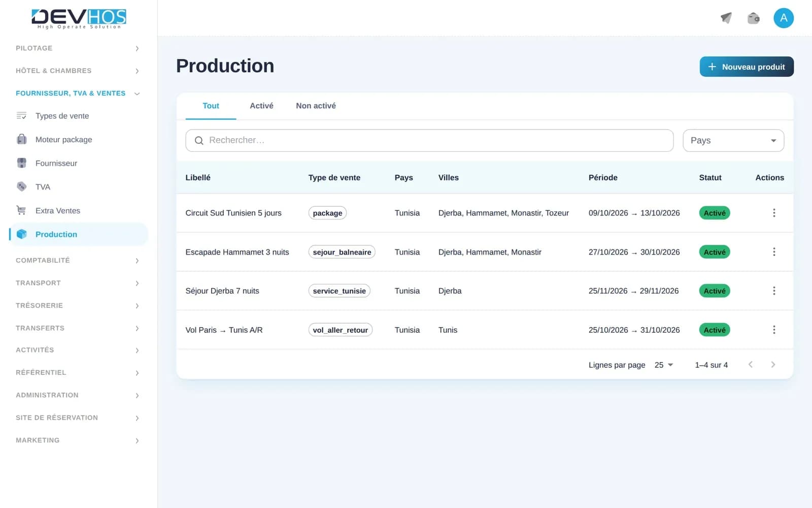Click the Moteur package luggage icon

click(21, 139)
